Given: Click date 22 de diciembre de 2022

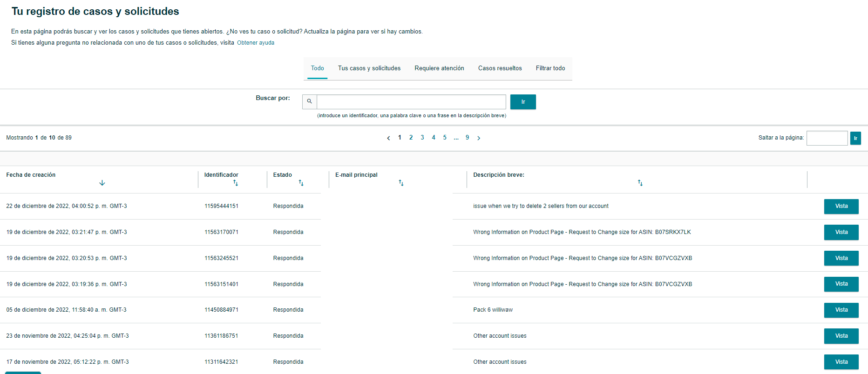Looking at the screenshot, I should tap(67, 206).
